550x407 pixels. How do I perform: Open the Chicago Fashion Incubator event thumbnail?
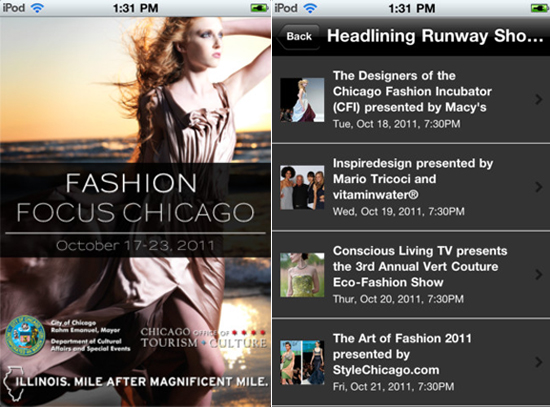(302, 100)
